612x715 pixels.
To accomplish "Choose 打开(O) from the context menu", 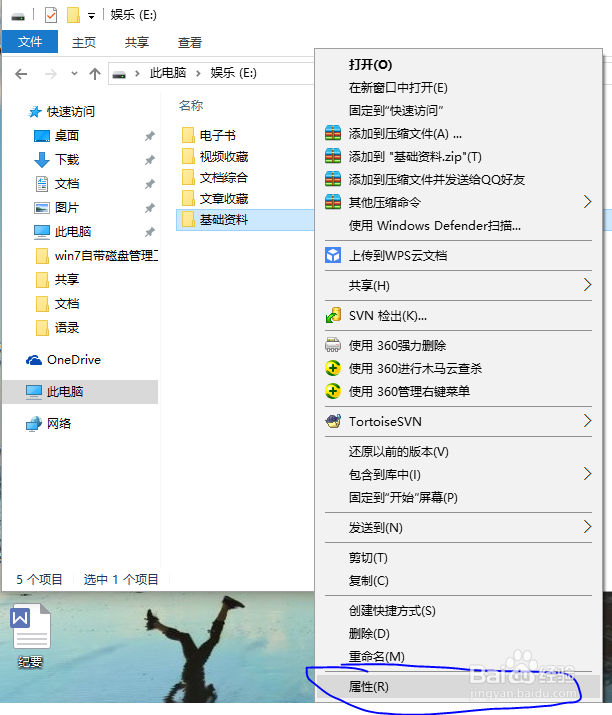I will pyautogui.click(x=458, y=65).
